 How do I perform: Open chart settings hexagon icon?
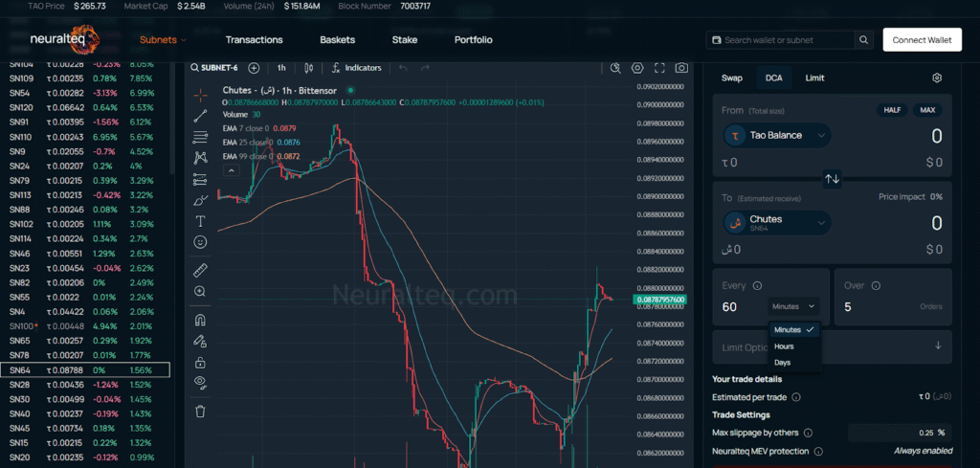638,68
